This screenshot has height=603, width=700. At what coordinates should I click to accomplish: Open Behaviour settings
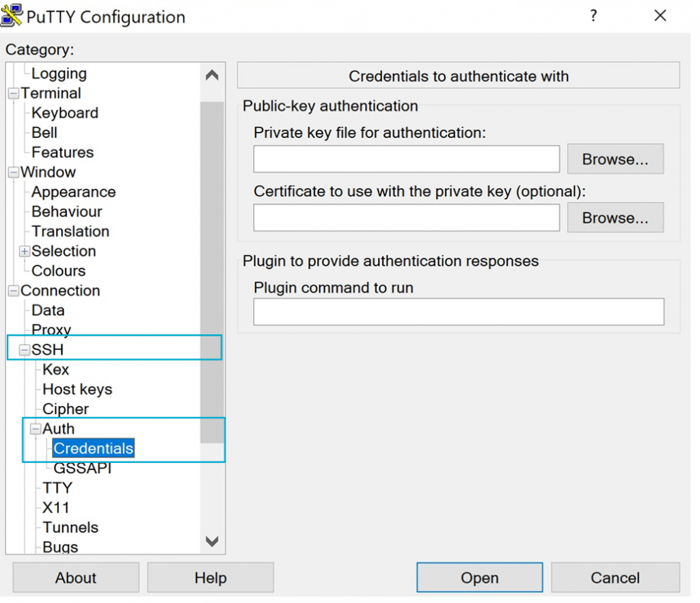tap(67, 211)
